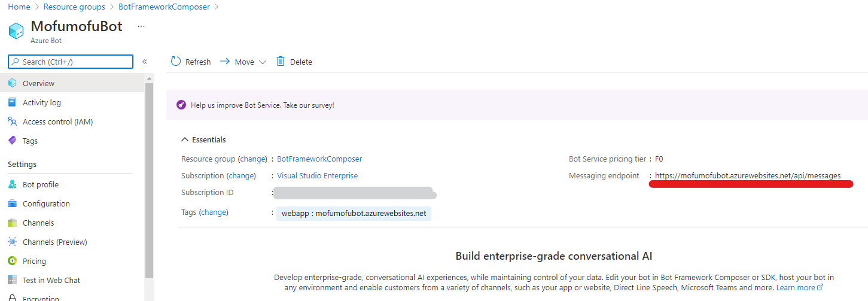868x301 pixels.
Task: Go to Resource groups breadcrumb
Action: [74, 7]
